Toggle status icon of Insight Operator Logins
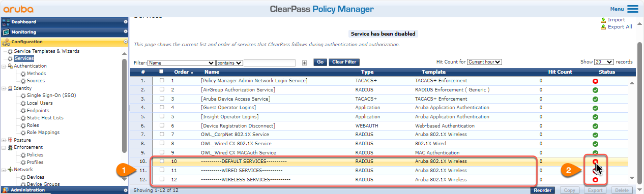The width and height of the screenshot is (644, 194). (595, 117)
